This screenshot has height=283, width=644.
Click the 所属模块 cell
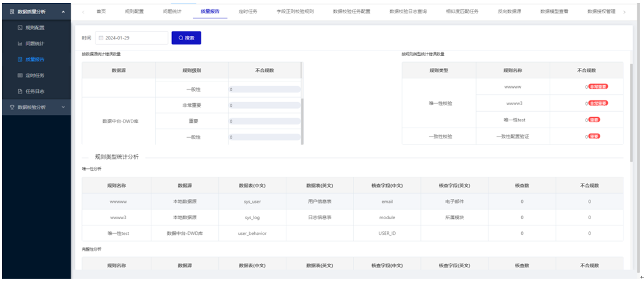tap(455, 217)
